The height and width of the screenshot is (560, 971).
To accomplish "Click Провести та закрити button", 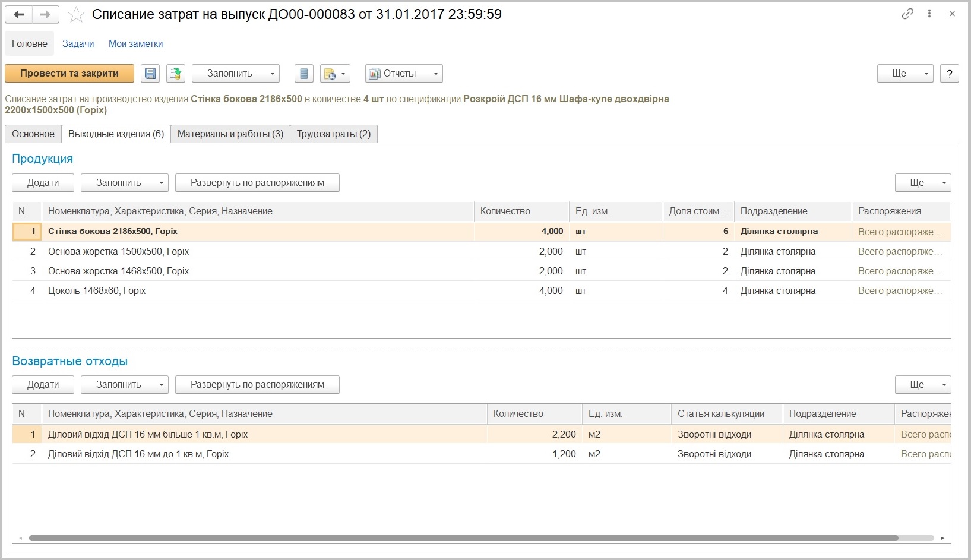I will click(69, 74).
